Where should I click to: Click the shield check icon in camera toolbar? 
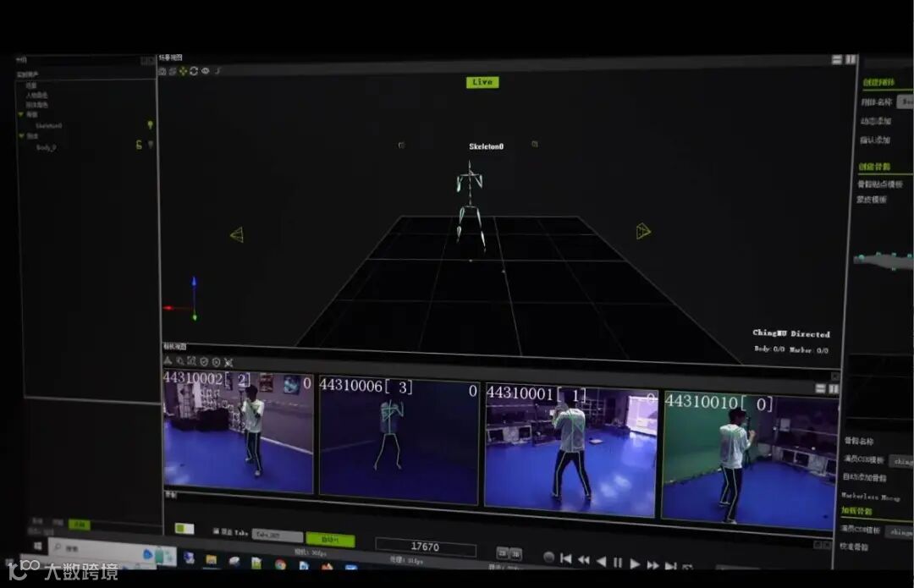(204, 362)
